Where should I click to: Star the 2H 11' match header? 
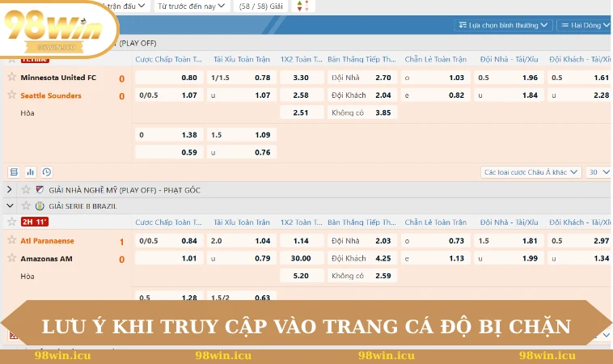coord(12,222)
